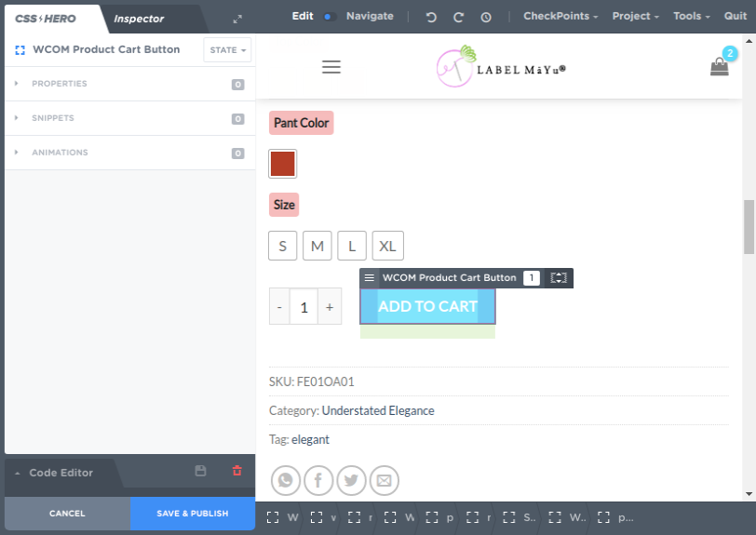Select size S

282,246
